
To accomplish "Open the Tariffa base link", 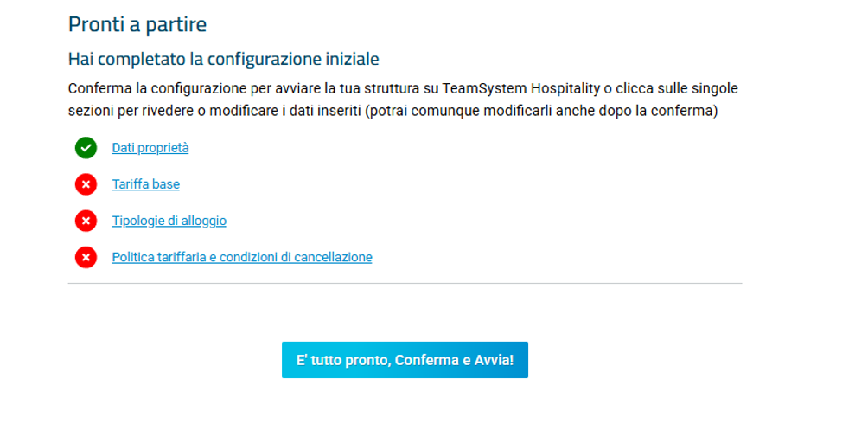I will (x=145, y=184).
